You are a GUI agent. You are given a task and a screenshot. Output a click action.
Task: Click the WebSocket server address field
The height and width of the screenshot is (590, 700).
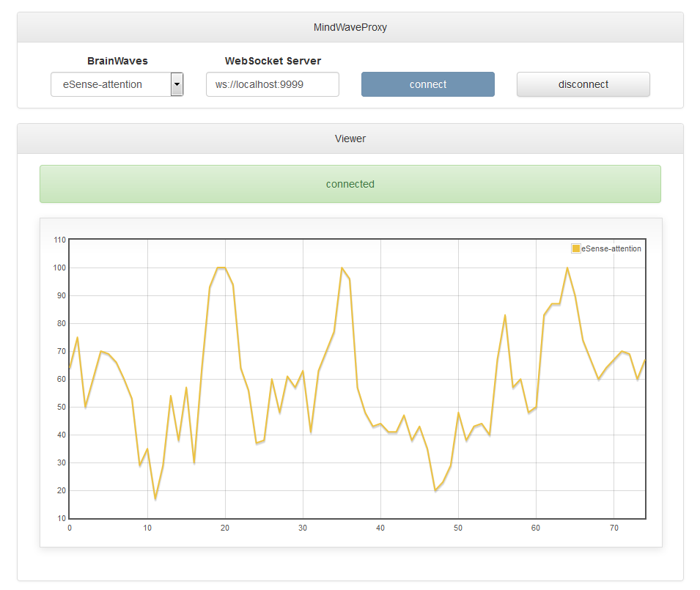tap(273, 84)
